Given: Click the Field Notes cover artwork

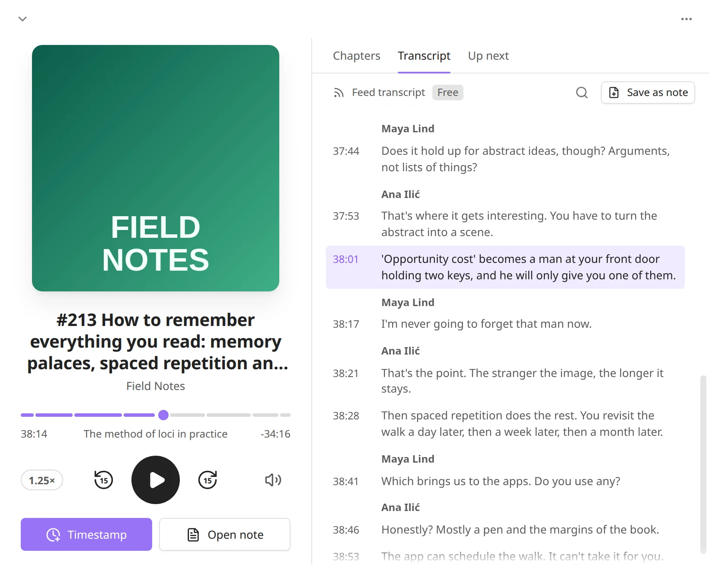Looking at the screenshot, I should (x=156, y=168).
